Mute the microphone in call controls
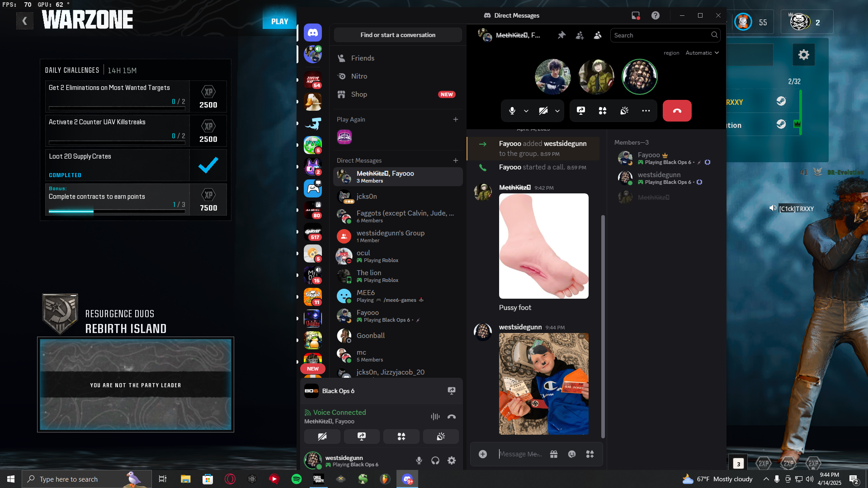 pos(512,111)
